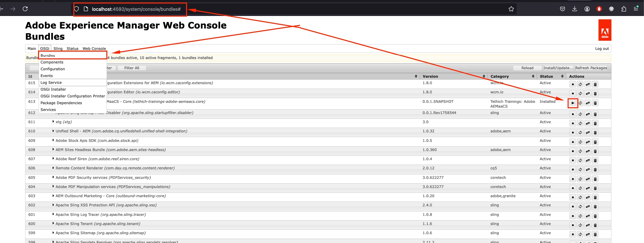Expand Adobe Stock Apis SDK details

tap(53, 140)
